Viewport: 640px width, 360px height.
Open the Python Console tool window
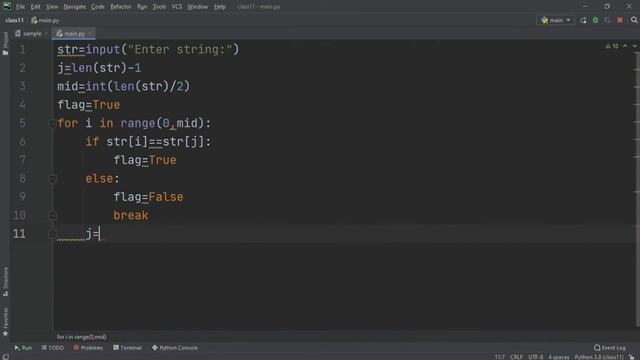175,348
